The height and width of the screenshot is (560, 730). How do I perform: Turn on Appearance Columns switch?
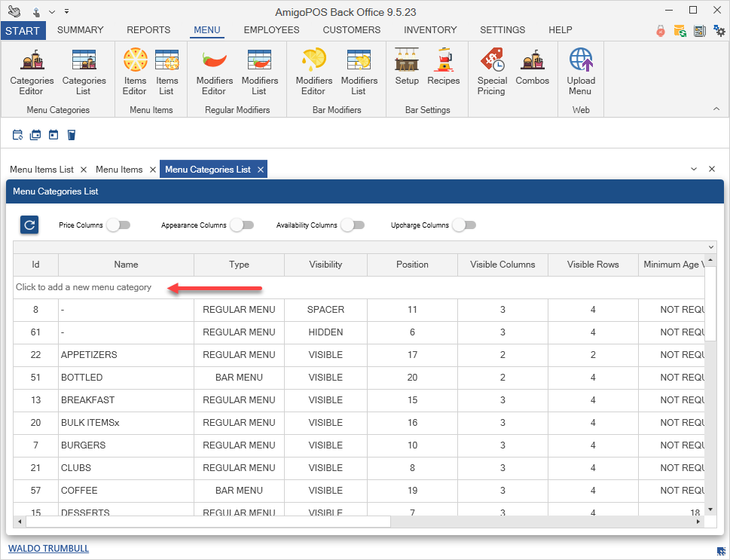(242, 225)
